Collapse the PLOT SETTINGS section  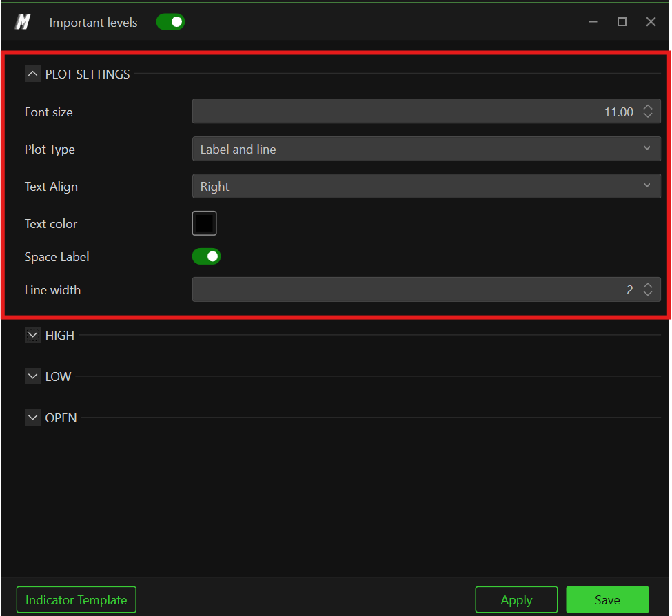point(32,74)
